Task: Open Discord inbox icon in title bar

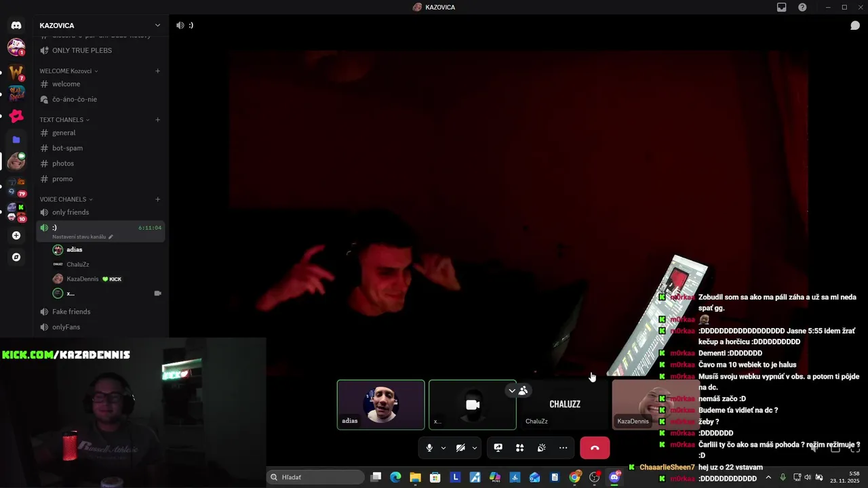Action: point(782,7)
